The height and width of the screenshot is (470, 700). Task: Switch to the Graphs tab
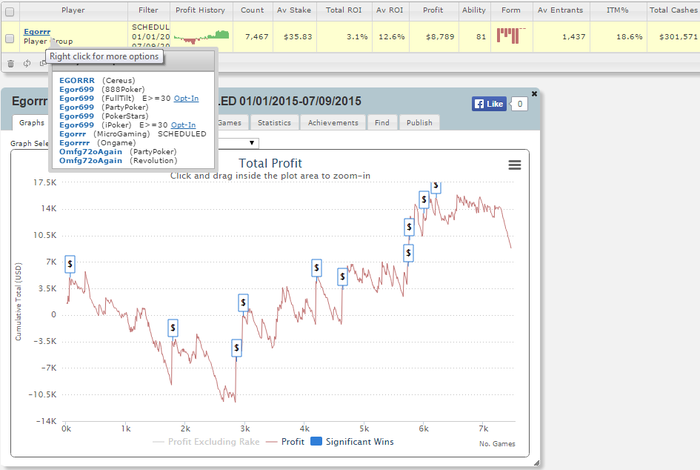pyautogui.click(x=32, y=122)
